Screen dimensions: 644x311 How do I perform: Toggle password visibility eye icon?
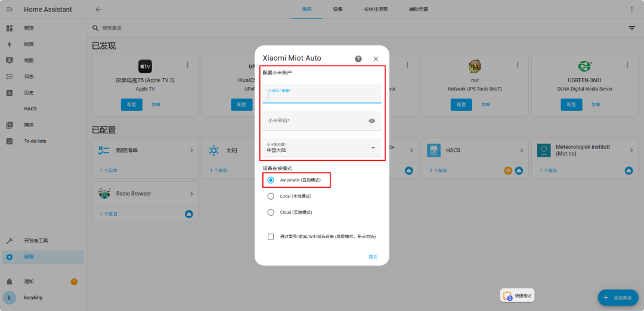tap(371, 120)
